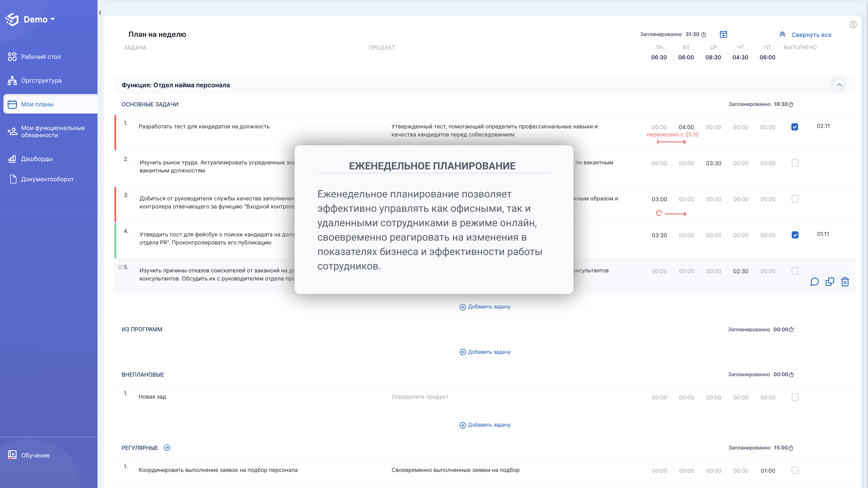Add a task under Из программ
Viewport: 868px width, 488px height.
pos(485,352)
